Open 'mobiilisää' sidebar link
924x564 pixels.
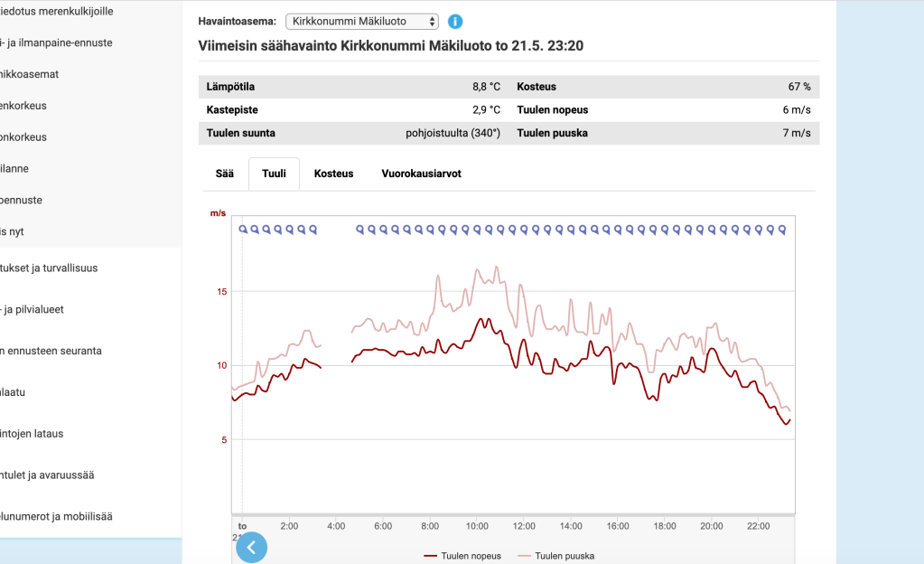(56, 517)
